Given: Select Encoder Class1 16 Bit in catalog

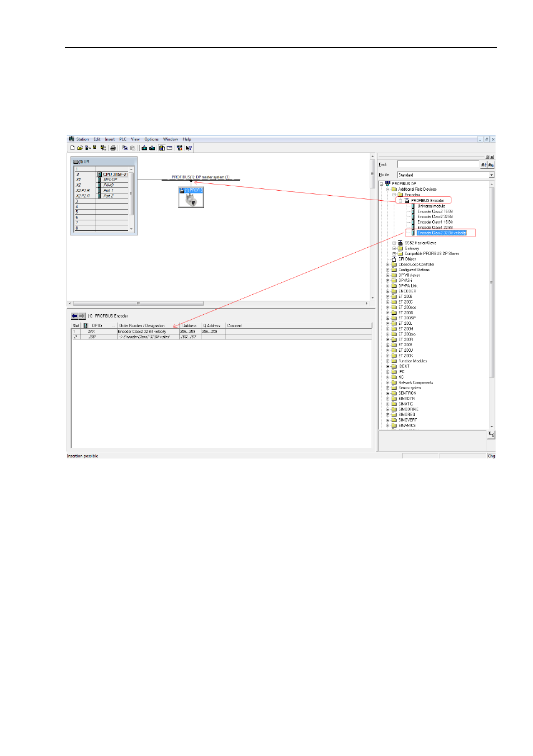Looking at the screenshot, I should click(435, 222).
